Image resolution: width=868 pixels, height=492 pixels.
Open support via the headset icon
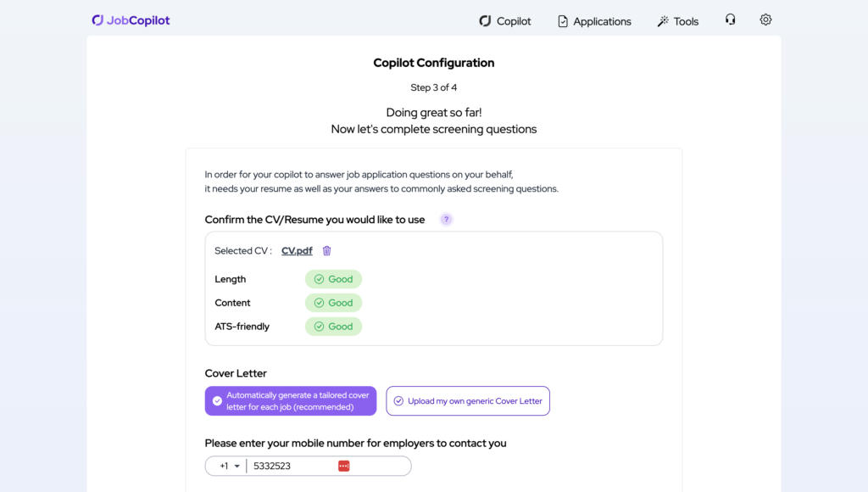tap(730, 20)
